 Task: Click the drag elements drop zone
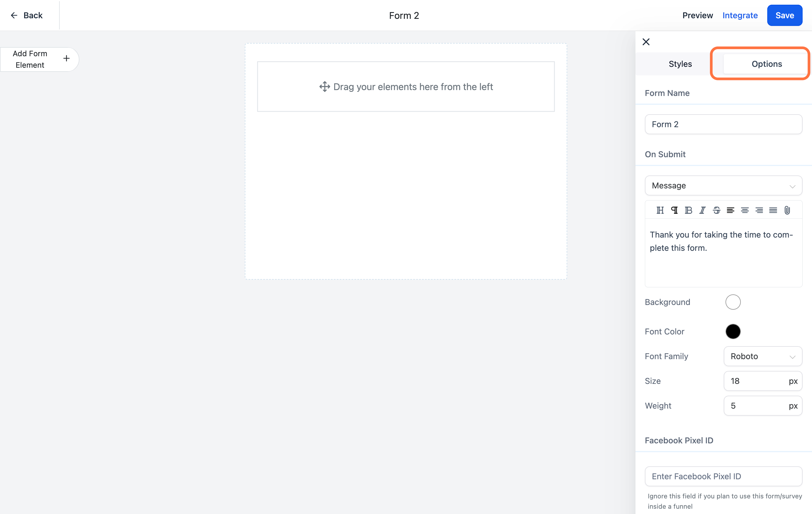(406, 86)
